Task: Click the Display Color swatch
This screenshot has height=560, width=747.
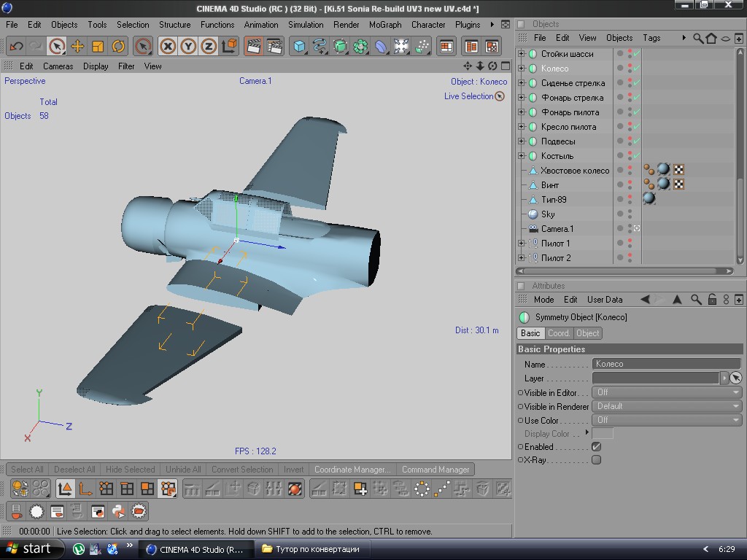Action: pos(603,434)
